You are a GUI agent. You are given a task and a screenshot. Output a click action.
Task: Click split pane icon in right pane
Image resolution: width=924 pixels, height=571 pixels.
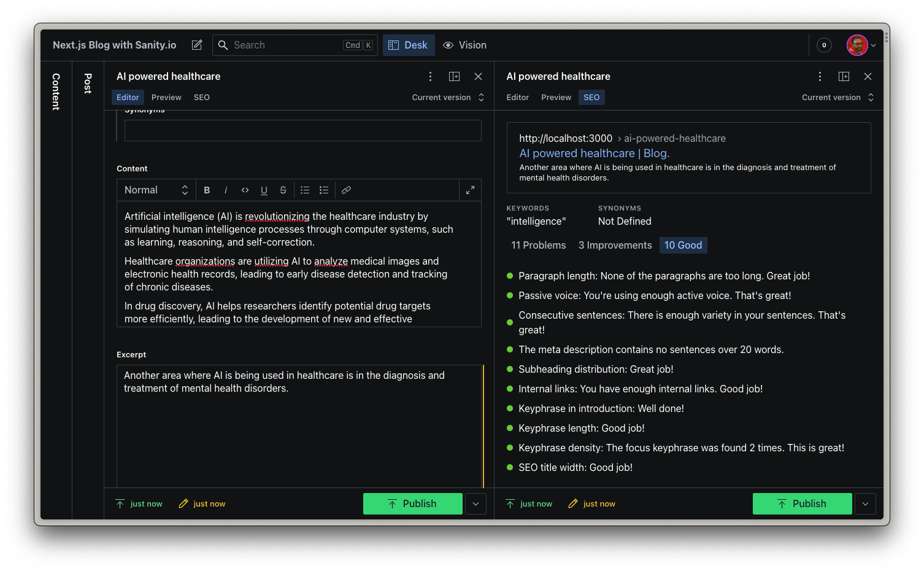pyautogui.click(x=844, y=76)
